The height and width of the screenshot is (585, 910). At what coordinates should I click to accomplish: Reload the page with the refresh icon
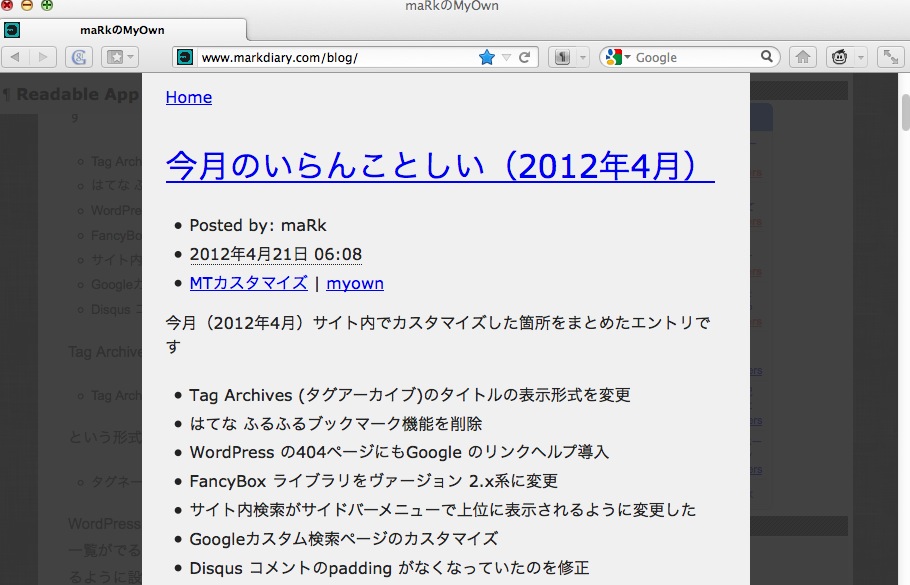[x=524, y=57]
